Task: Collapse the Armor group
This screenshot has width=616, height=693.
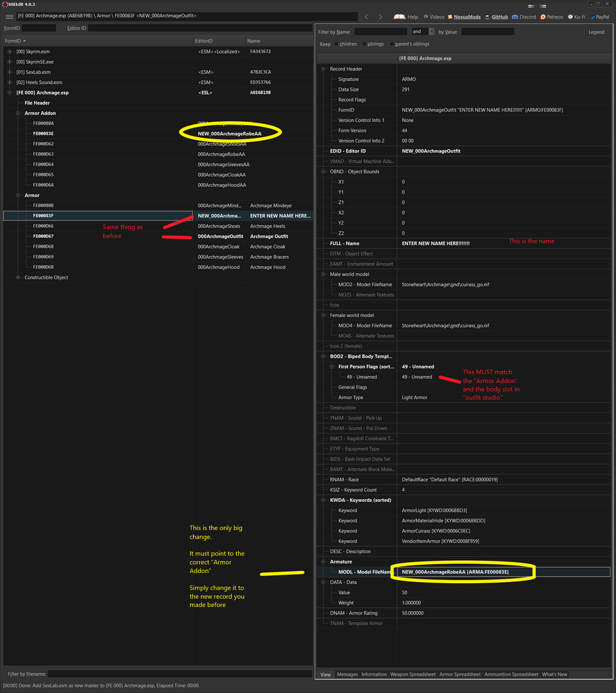Action: pyautogui.click(x=18, y=195)
